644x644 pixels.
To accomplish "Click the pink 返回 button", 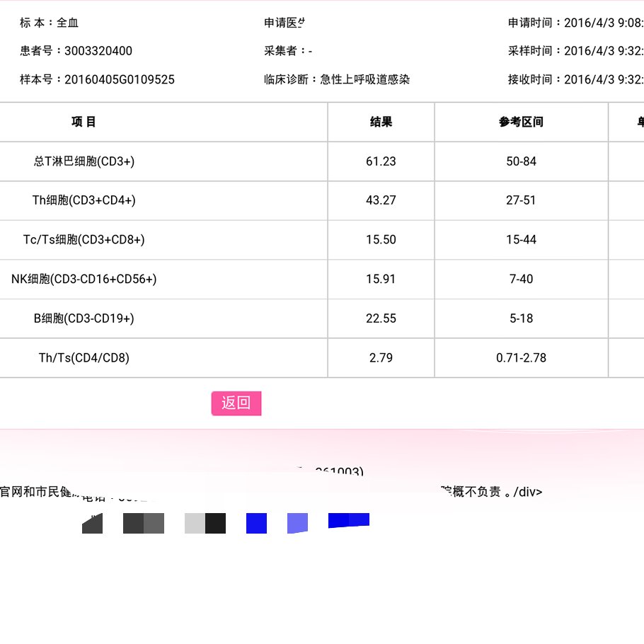I will pyautogui.click(x=236, y=403).
